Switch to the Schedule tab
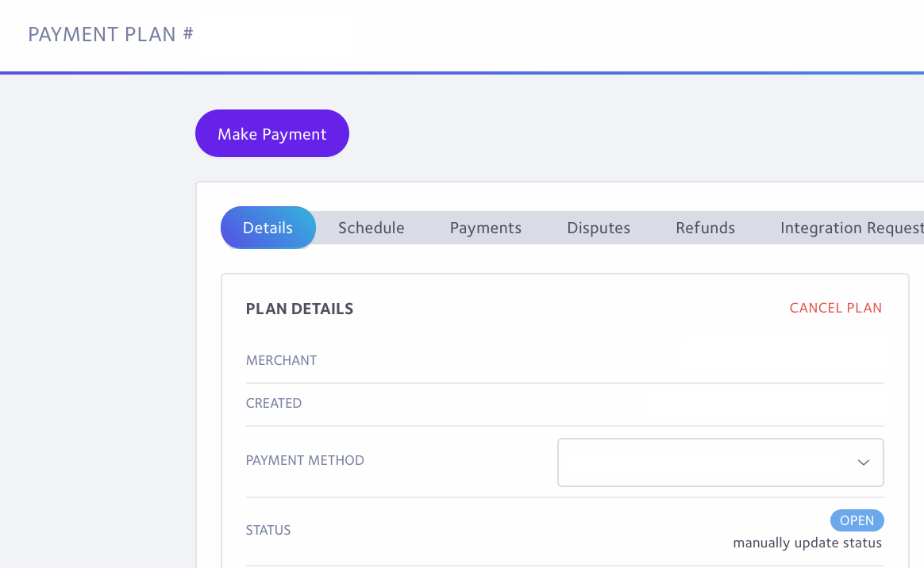The image size is (924, 568). pyautogui.click(x=372, y=228)
